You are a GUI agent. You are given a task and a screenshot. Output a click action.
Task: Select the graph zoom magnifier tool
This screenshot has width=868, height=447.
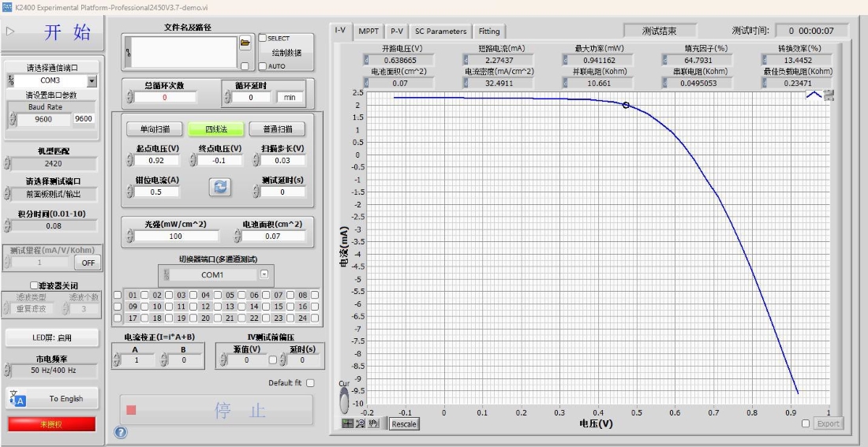(x=361, y=424)
